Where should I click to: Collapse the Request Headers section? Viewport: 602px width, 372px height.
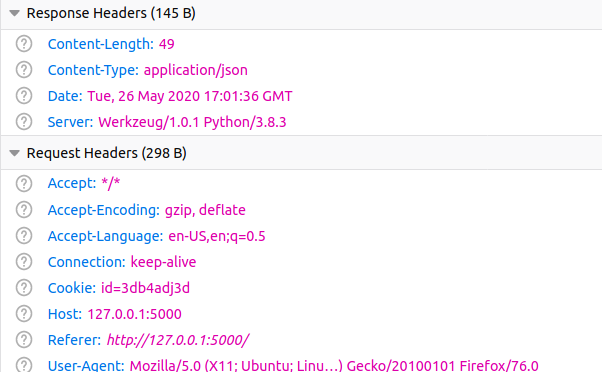point(15,154)
